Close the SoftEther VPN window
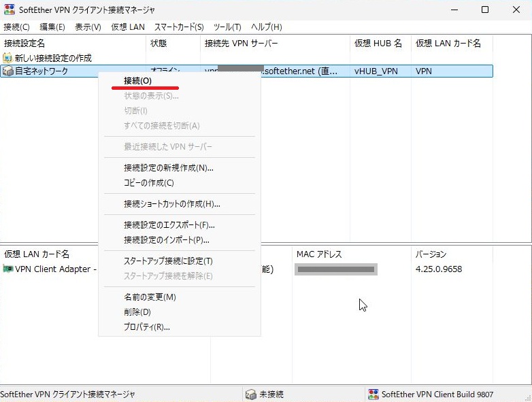This screenshot has height=402, width=532. click(x=516, y=10)
